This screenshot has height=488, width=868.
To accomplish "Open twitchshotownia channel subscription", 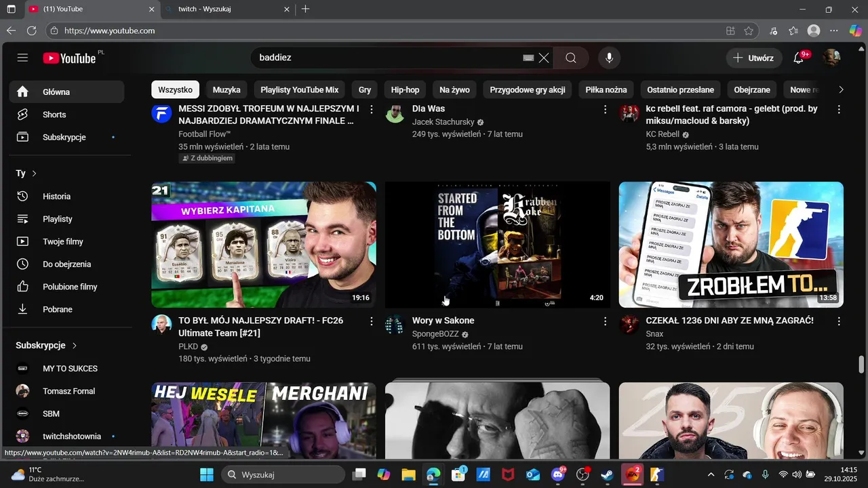I will click(66, 436).
